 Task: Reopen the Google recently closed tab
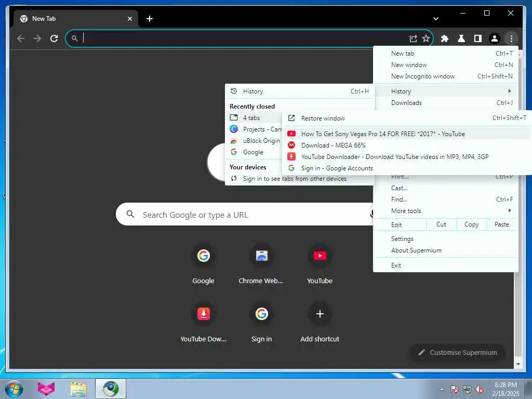[254, 152]
